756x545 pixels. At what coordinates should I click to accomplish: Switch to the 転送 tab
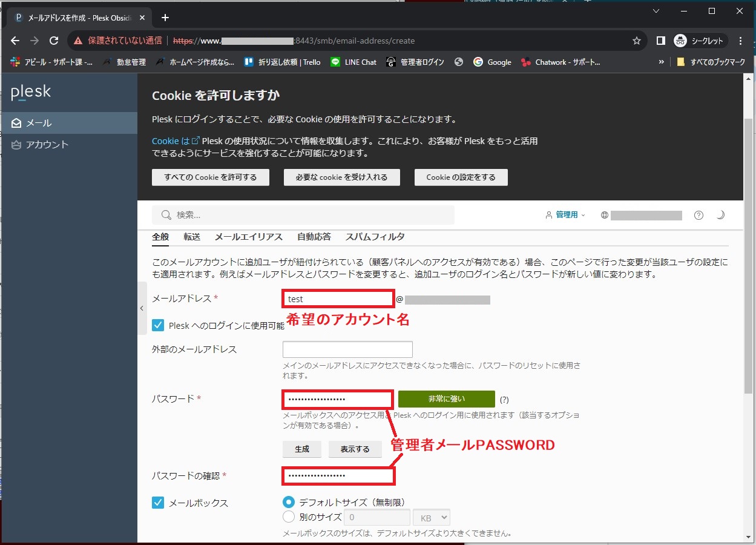point(192,237)
